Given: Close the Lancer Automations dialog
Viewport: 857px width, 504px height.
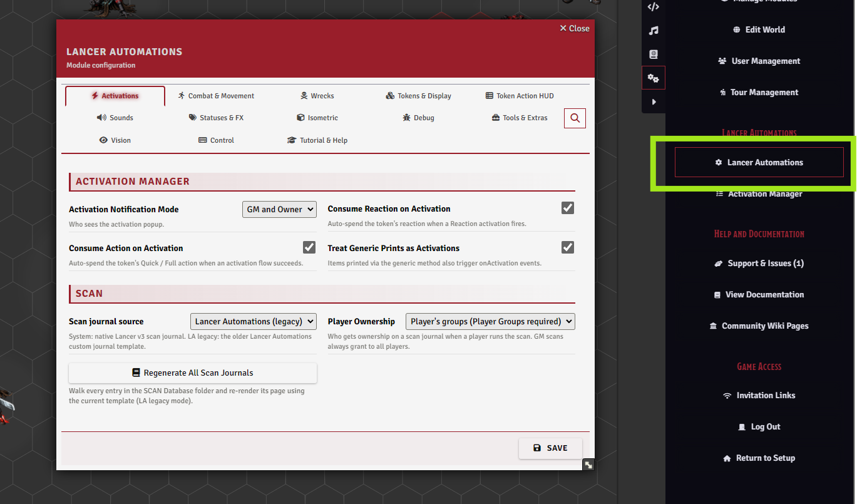Looking at the screenshot, I should pyautogui.click(x=575, y=28).
